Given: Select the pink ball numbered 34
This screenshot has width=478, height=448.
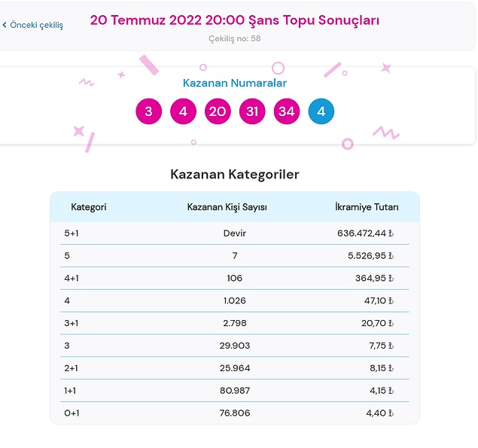Looking at the screenshot, I should click(x=287, y=112).
